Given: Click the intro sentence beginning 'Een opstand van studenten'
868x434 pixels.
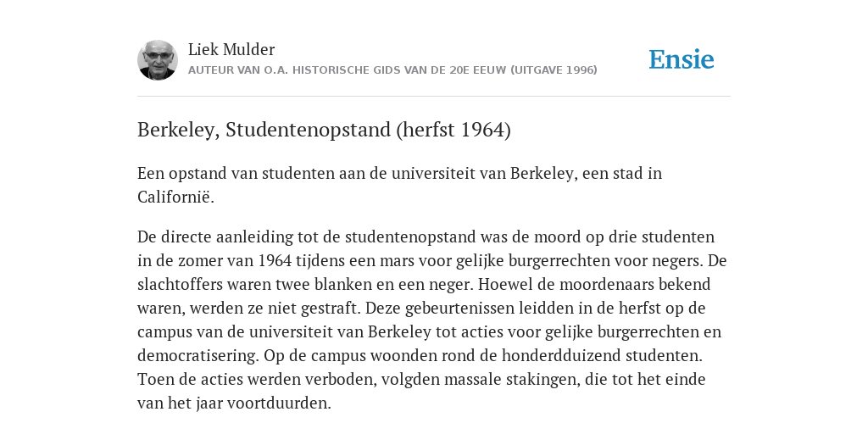Looking at the screenshot, I should tap(400, 185).
